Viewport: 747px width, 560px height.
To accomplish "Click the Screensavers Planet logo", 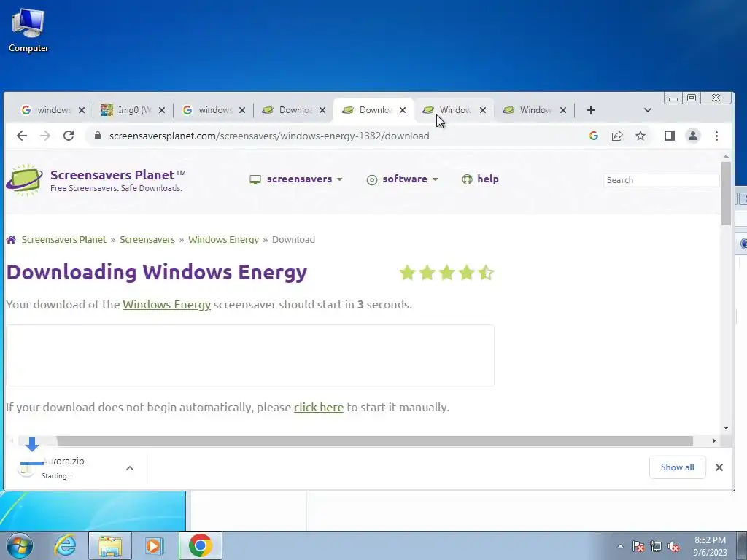I will [x=96, y=180].
